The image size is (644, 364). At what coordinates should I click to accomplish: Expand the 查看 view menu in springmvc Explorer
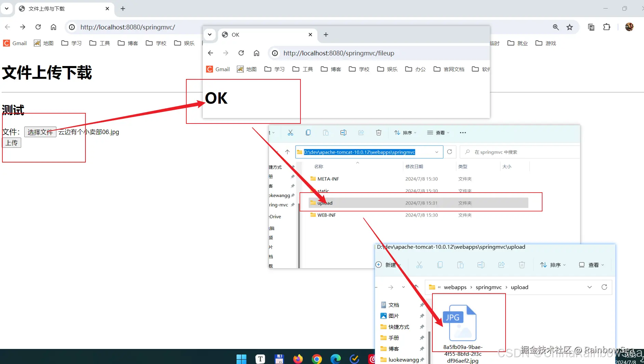pyautogui.click(x=438, y=133)
